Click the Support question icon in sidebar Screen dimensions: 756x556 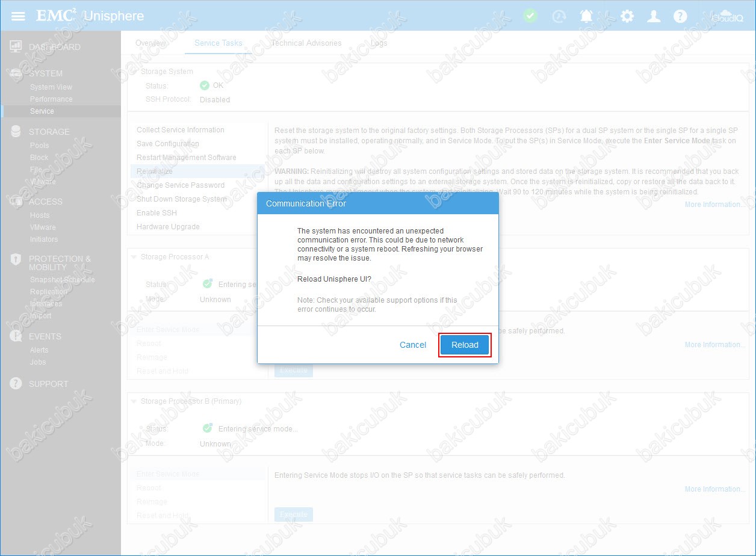click(x=16, y=384)
